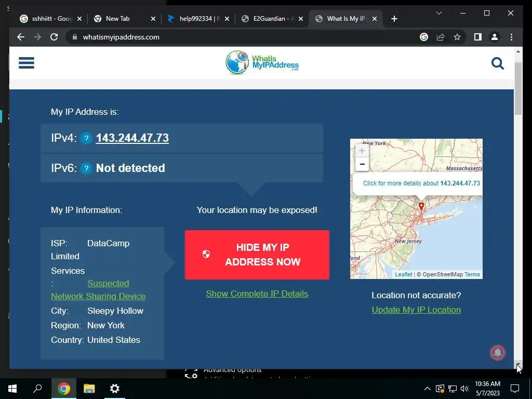
Task: Click the volume speaker tray icon
Action: [464, 389]
